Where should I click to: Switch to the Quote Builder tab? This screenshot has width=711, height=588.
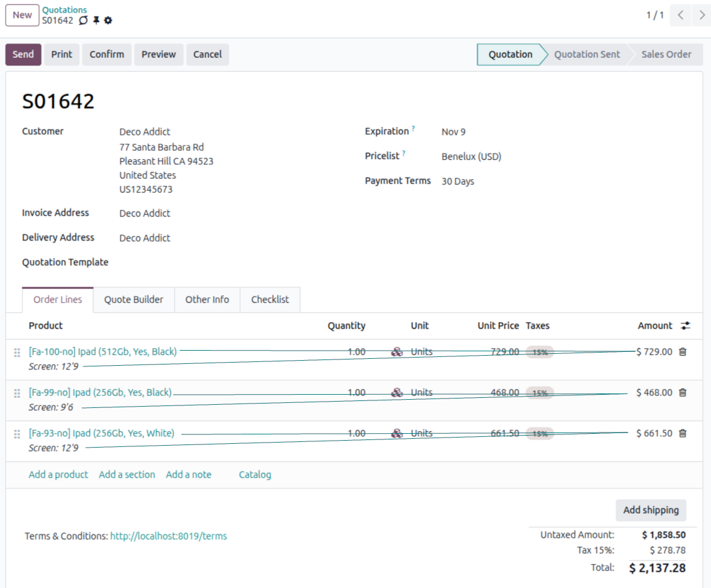pos(133,300)
